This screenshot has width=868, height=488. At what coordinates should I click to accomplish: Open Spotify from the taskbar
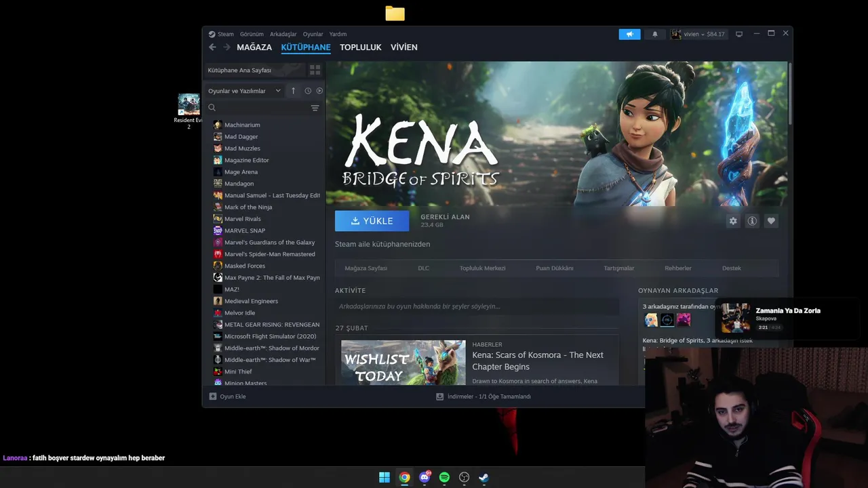pyautogui.click(x=444, y=477)
